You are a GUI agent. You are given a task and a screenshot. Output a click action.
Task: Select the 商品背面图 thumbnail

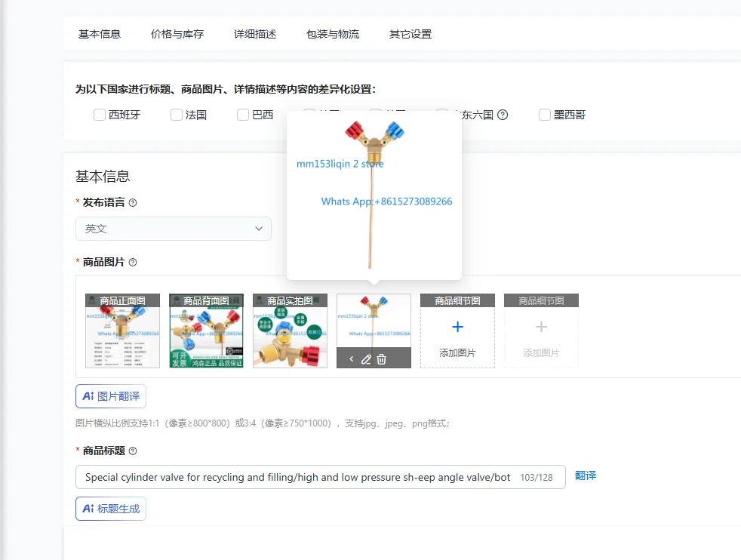coord(206,331)
